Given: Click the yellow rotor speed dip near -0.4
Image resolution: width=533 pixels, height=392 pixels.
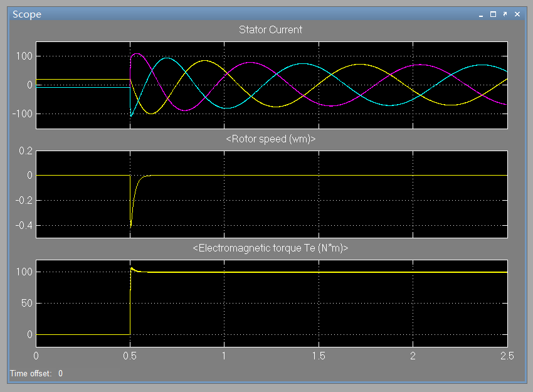Looking at the screenshot, I should click(x=131, y=224).
